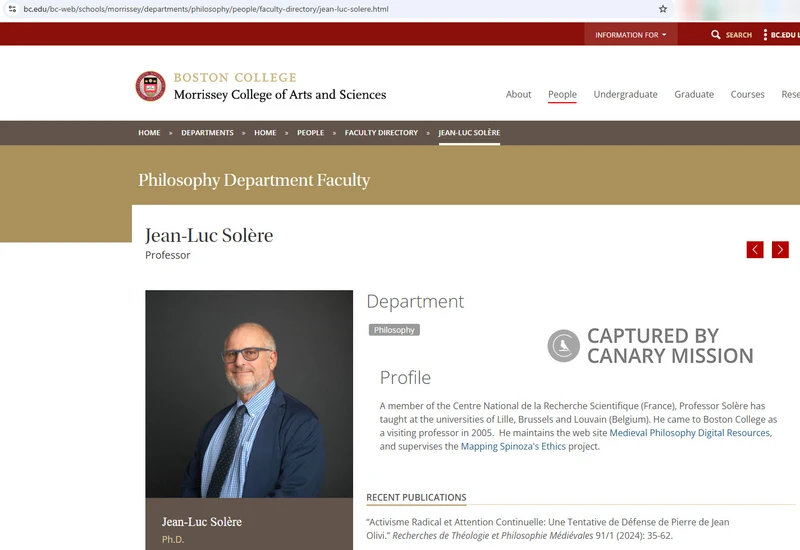Open Mapping Spinoza's Ethics link
Viewport: 800px width, 550px height.
[513, 447]
